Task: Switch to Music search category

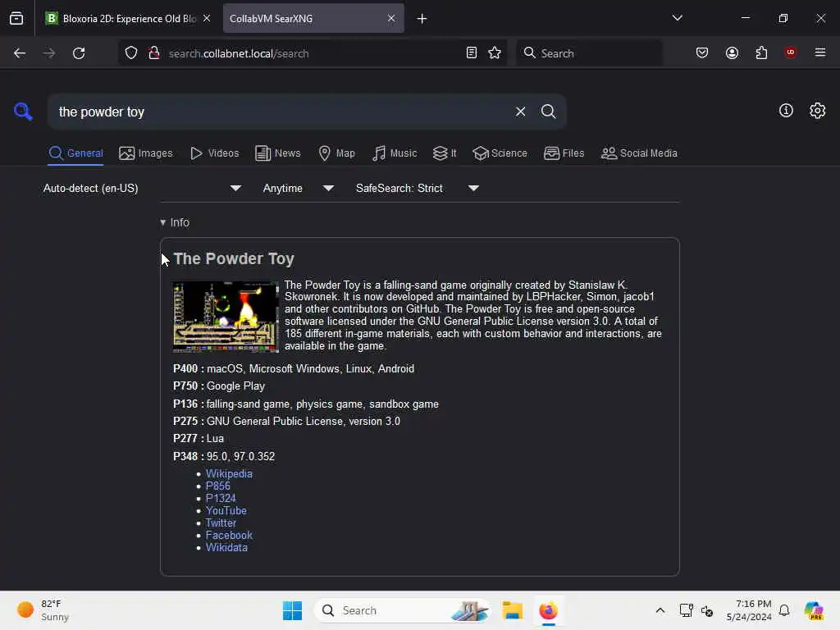Action: click(x=395, y=153)
